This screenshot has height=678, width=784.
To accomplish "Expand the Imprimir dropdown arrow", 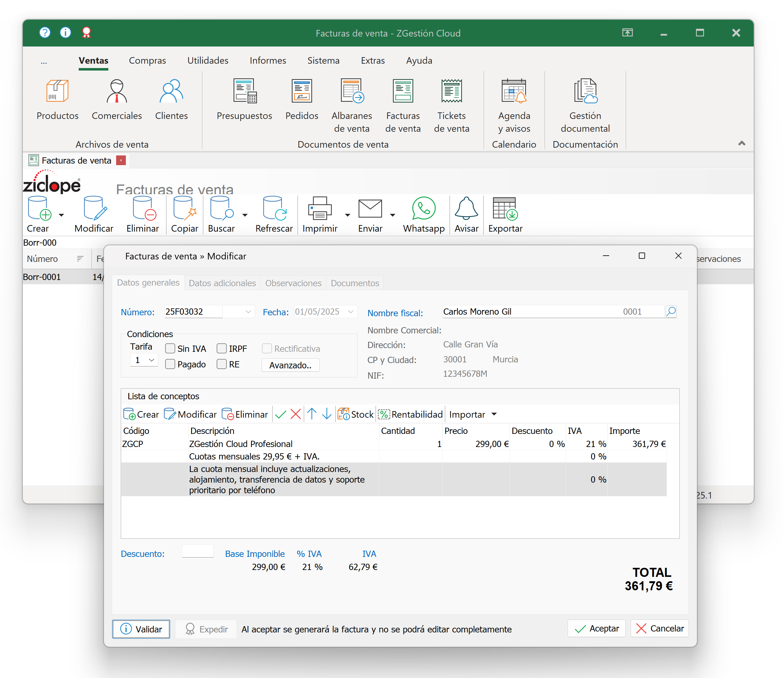I will [347, 215].
